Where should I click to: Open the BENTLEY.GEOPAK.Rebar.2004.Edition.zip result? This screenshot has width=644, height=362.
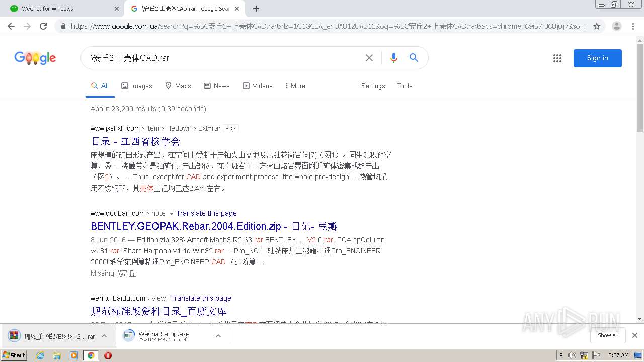214,226
